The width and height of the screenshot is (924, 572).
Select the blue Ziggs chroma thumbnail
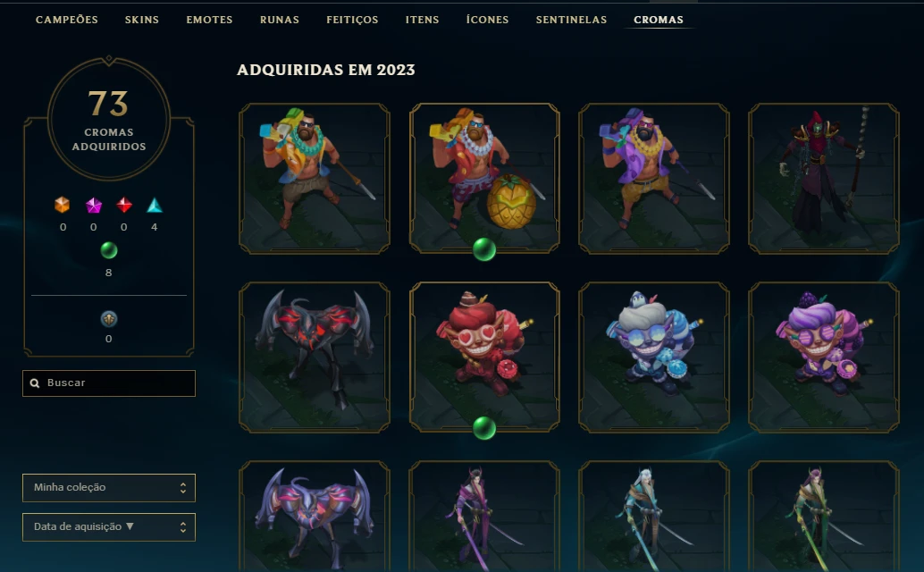click(654, 357)
